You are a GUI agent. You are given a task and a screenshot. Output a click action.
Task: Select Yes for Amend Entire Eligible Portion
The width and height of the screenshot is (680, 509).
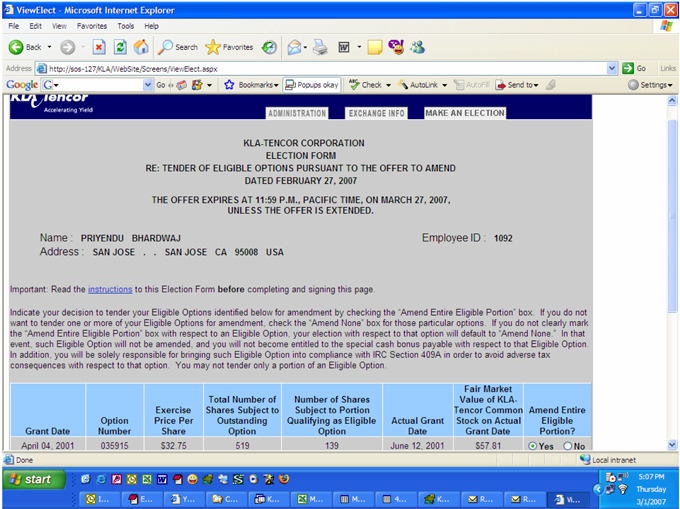531,446
